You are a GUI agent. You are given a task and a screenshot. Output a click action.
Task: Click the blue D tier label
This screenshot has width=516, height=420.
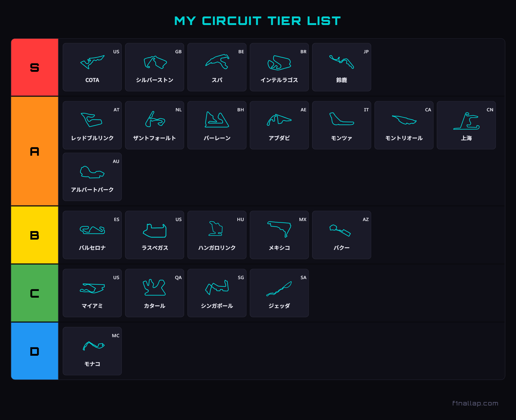click(x=35, y=351)
